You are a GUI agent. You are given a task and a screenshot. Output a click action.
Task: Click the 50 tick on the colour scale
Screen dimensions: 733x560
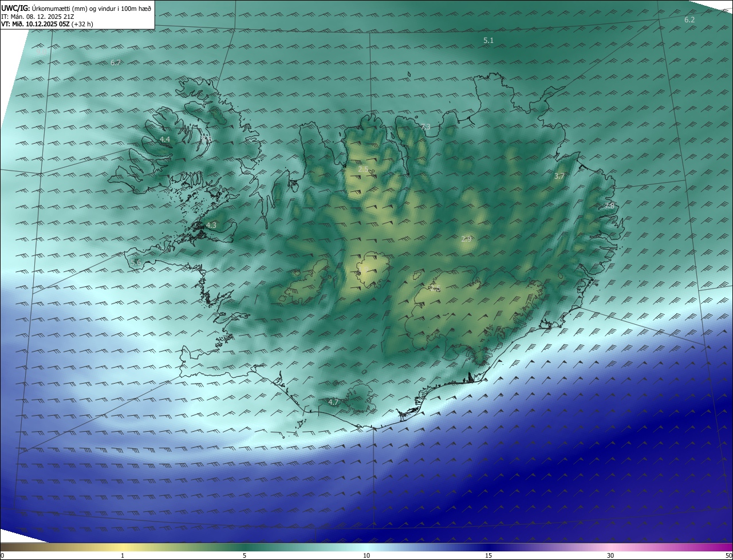point(728,555)
